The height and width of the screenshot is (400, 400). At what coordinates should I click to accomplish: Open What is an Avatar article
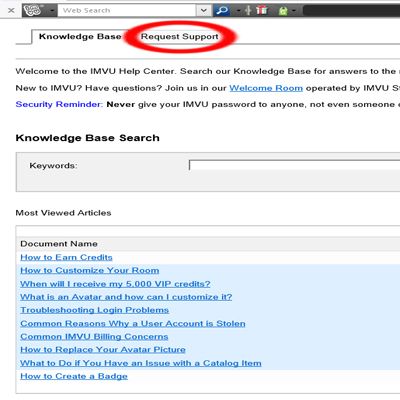[x=126, y=297]
